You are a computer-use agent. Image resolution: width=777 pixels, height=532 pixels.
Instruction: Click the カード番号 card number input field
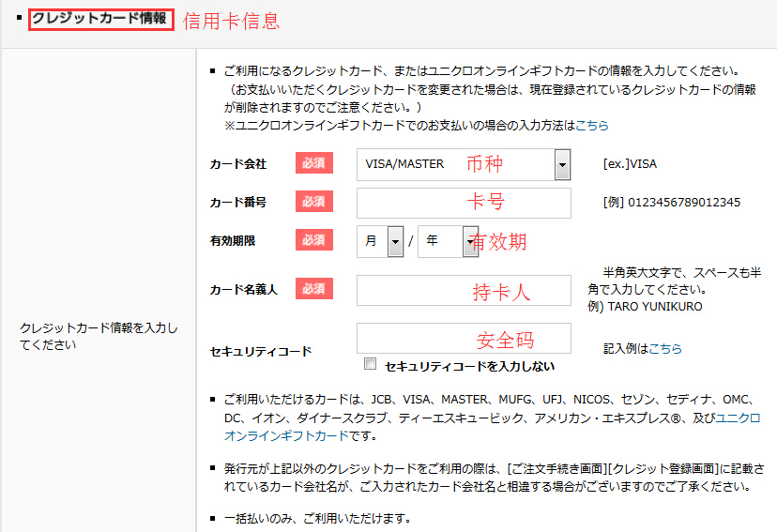tap(464, 203)
